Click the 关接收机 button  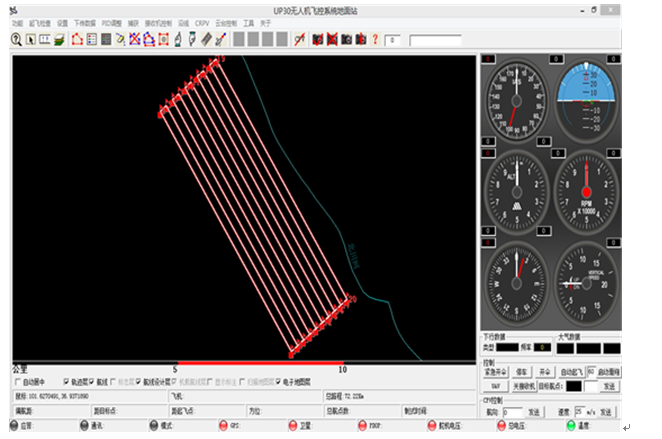click(524, 386)
